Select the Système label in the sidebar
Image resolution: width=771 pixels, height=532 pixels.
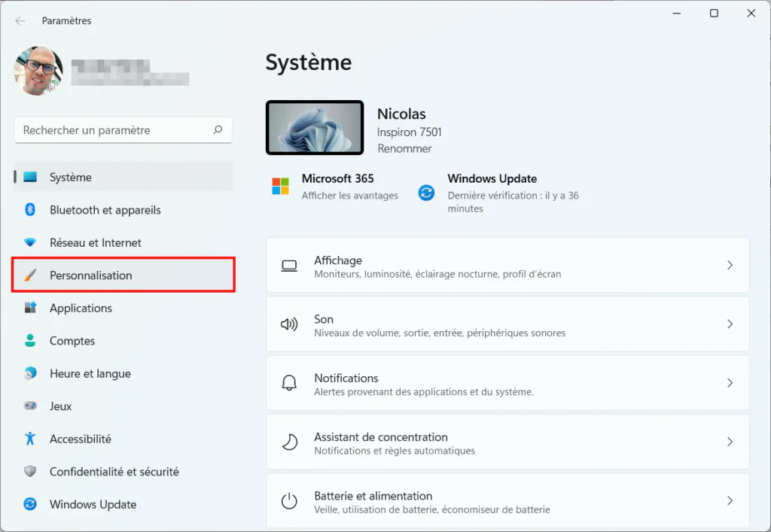pyautogui.click(x=70, y=178)
